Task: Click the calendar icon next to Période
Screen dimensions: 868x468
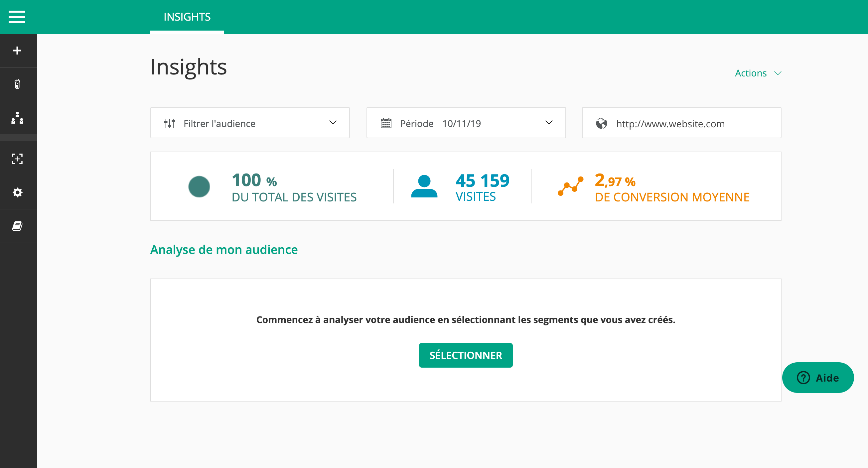Action: (386, 123)
